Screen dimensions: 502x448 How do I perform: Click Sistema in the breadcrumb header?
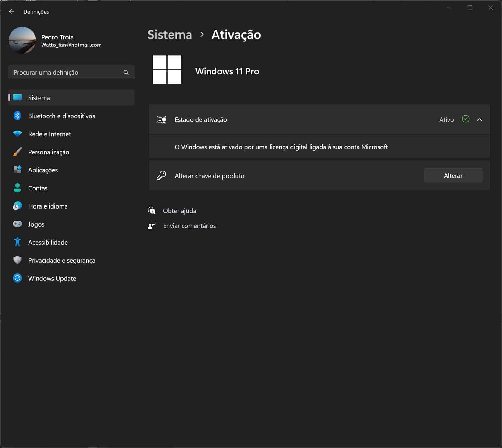click(x=170, y=35)
